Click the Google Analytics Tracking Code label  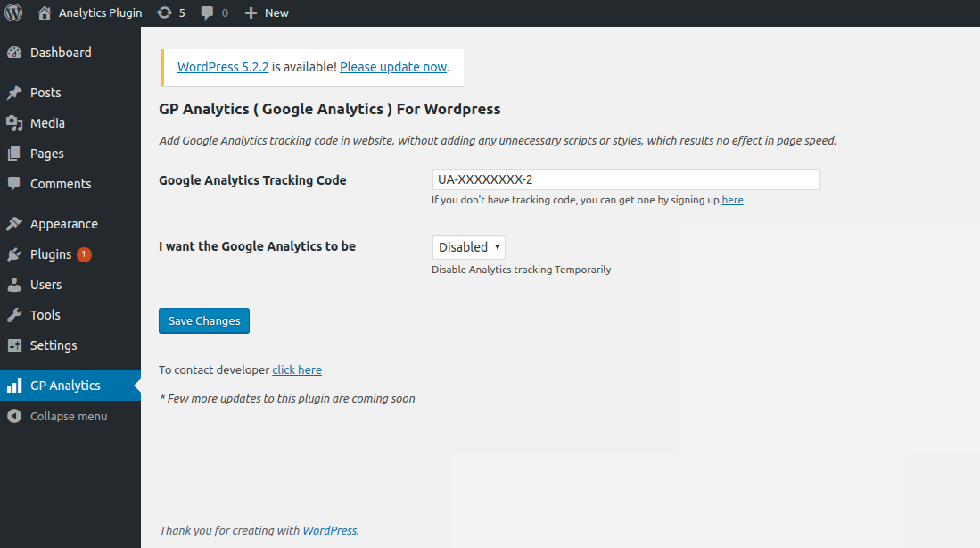click(x=252, y=180)
